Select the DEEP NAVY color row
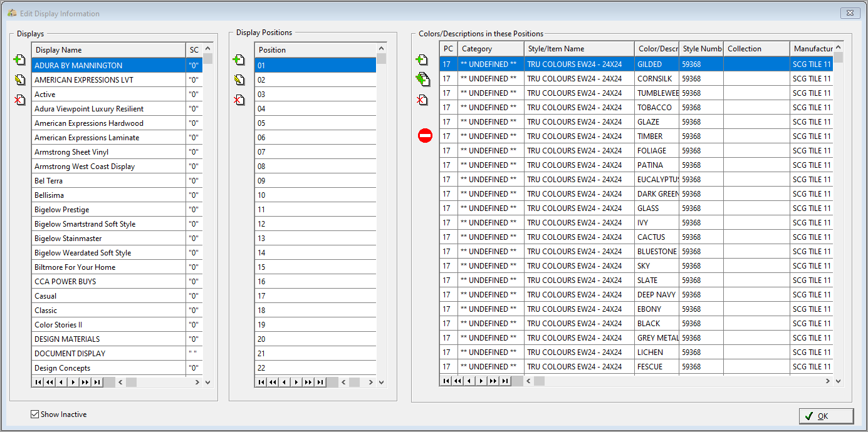 [x=636, y=295]
